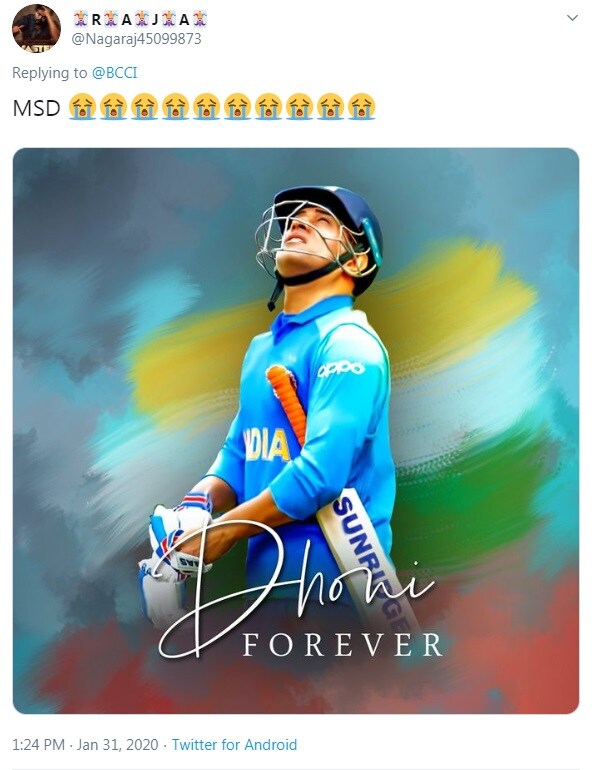Screen dimensions: 592x770
Task: Click the Jan 31, 2020 date
Action: (117, 744)
